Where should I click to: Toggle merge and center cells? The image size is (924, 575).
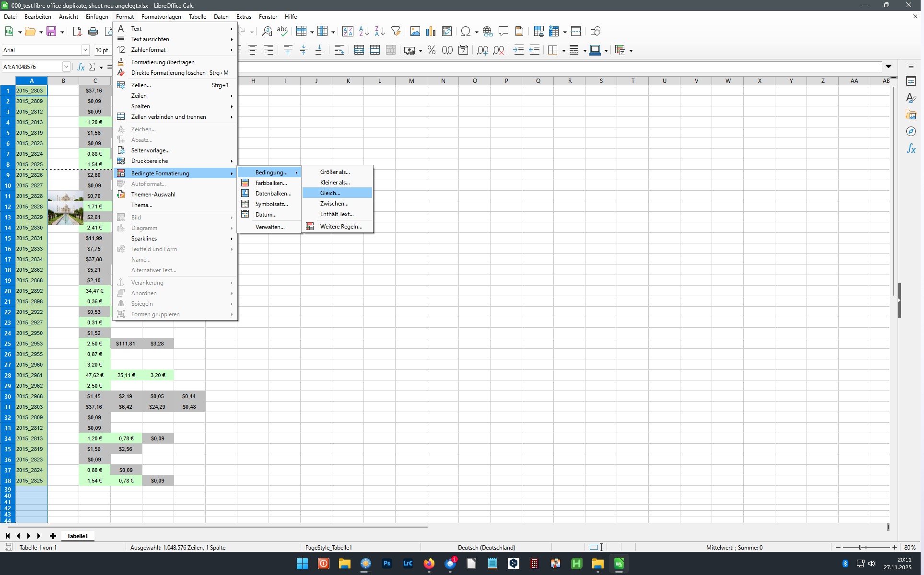point(359,50)
